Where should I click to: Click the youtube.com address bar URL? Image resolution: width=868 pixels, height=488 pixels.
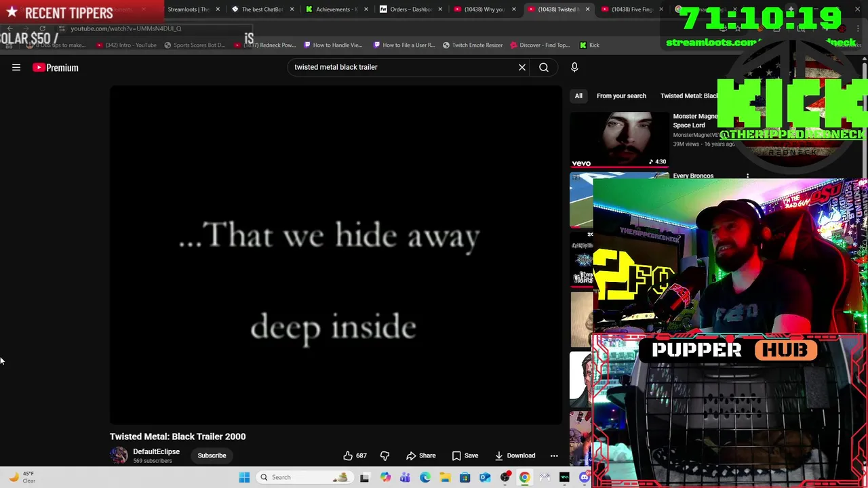pos(126,28)
